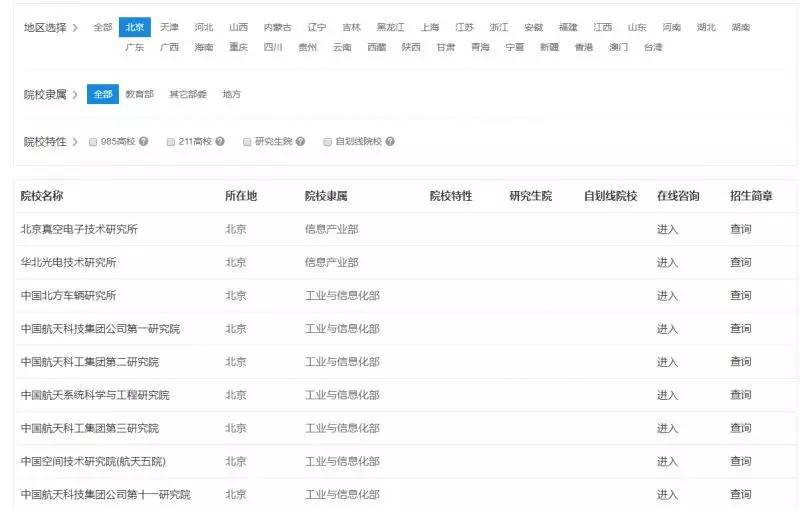Choose 云南 region
The image size is (800, 510).
click(342, 47)
